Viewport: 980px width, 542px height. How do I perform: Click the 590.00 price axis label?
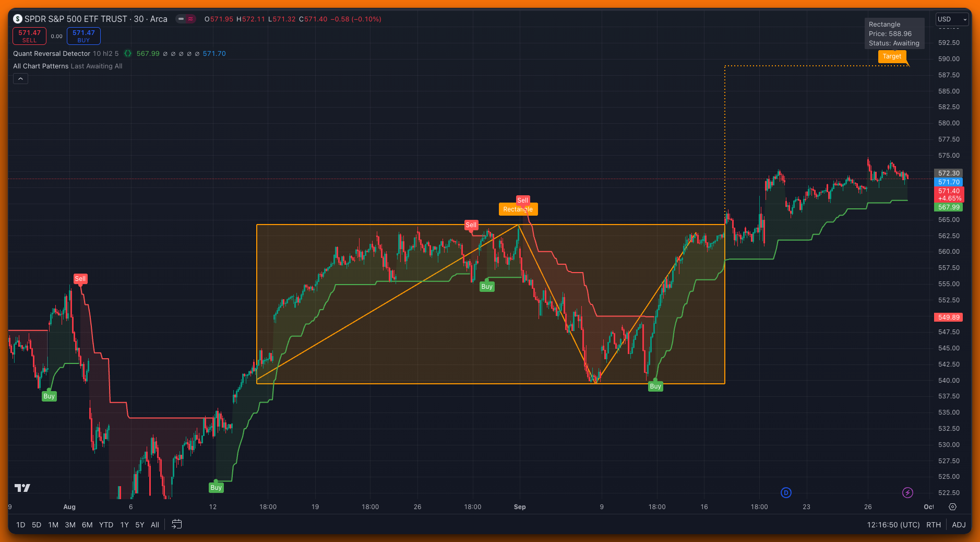(949, 59)
